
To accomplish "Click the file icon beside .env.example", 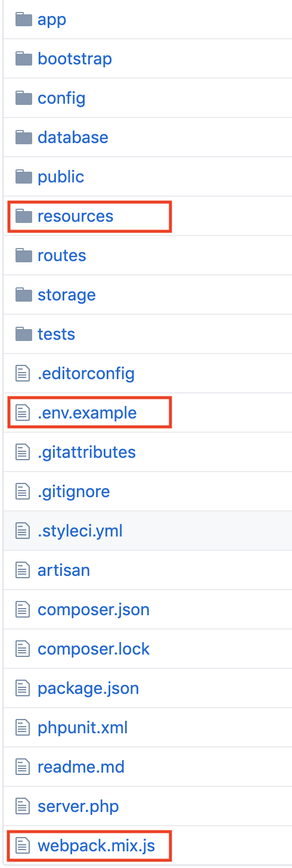I will [23, 413].
